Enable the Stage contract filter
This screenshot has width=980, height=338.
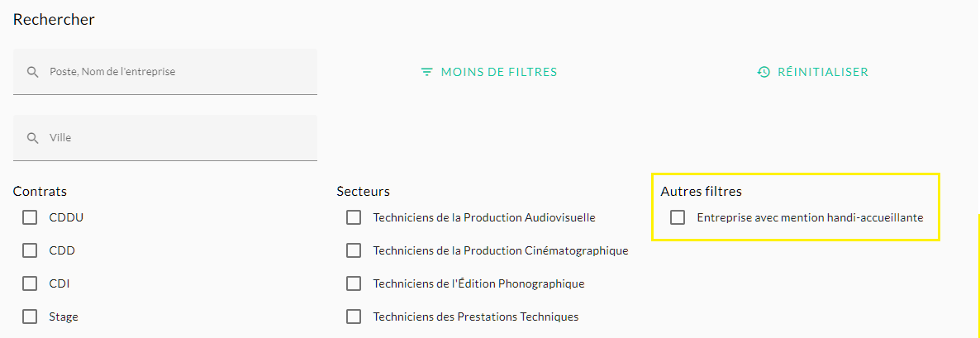(30, 317)
